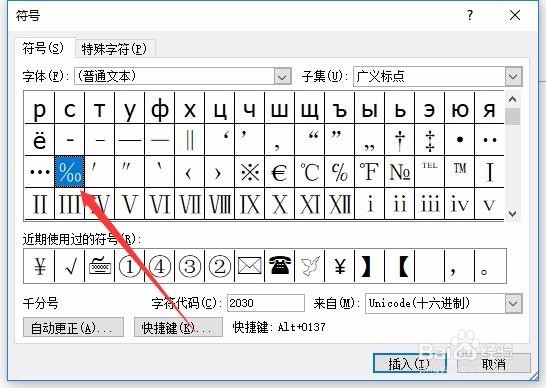The width and height of the screenshot is (546, 388).
Task: Select the double prime ″ cell
Action: tap(130, 172)
